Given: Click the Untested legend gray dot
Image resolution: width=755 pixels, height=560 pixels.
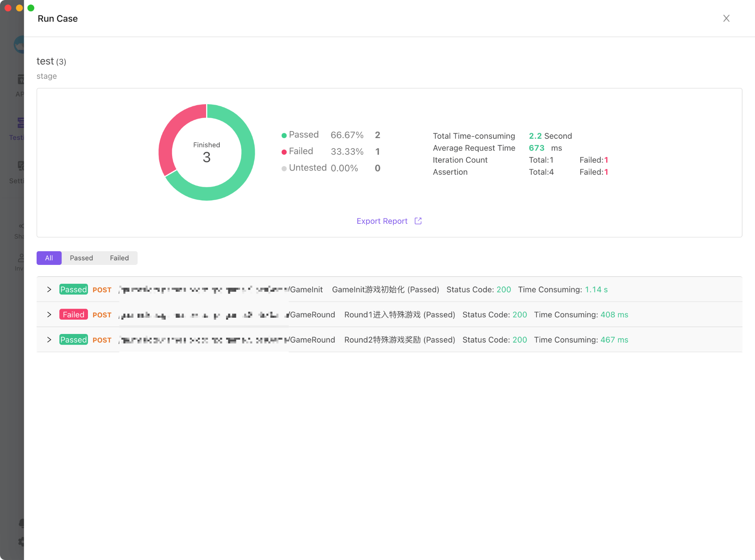Looking at the screenshot, I should pos(284,169).
